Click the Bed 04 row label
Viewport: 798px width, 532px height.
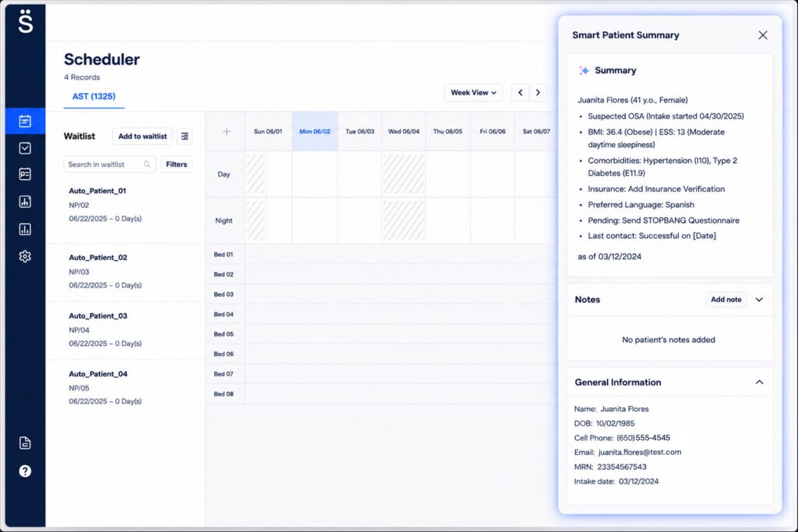coord(224,315)
